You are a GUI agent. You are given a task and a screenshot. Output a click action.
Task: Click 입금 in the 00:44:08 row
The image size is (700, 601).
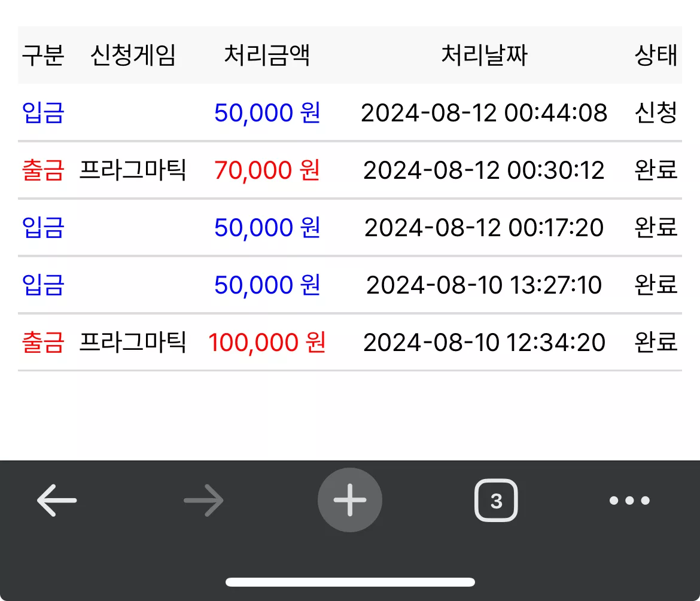pos(43,112)
